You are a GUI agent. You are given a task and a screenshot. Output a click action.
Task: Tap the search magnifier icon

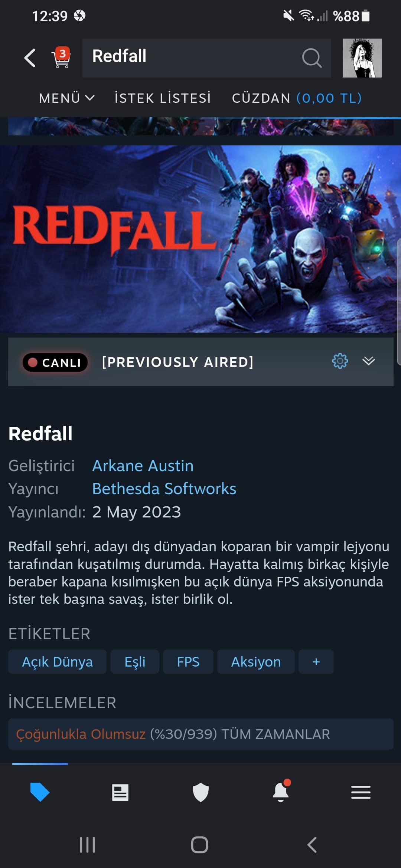[x=312, y=58]
